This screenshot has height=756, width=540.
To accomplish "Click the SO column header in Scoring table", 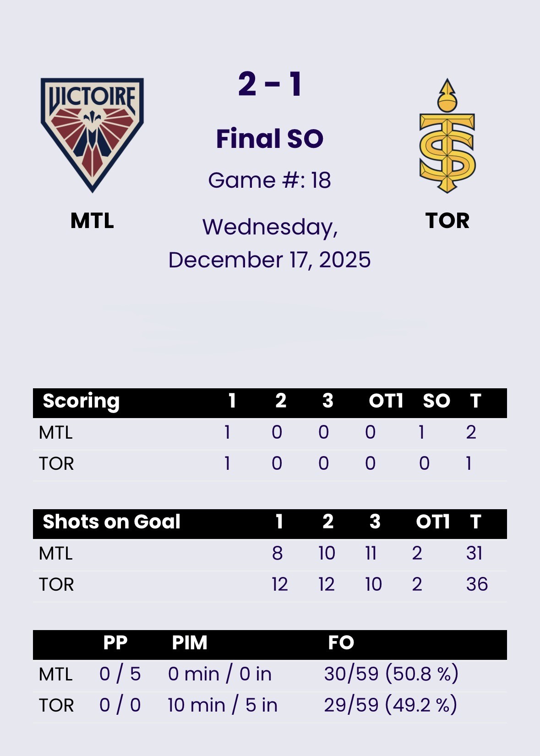I will point(436,401).
